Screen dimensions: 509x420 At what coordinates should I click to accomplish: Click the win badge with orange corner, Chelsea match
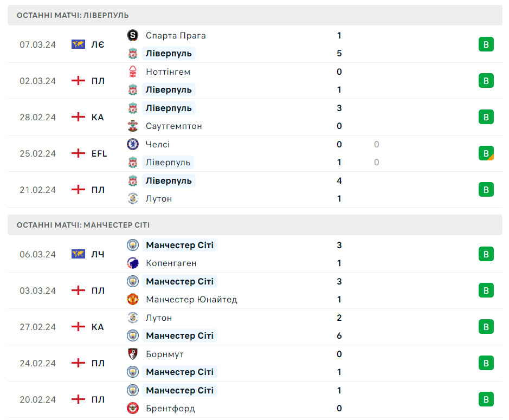coord(486,153)
